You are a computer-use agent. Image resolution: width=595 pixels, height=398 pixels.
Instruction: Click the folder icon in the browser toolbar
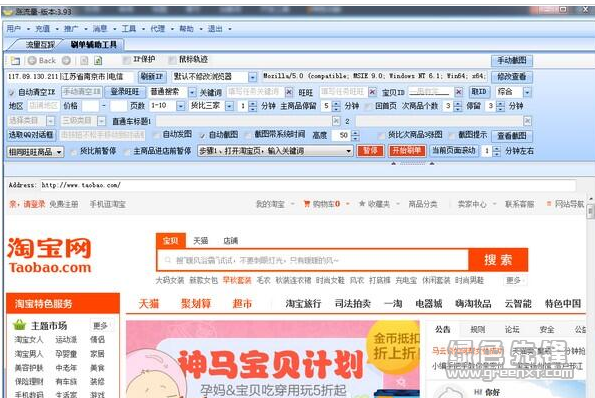[15, 61]
